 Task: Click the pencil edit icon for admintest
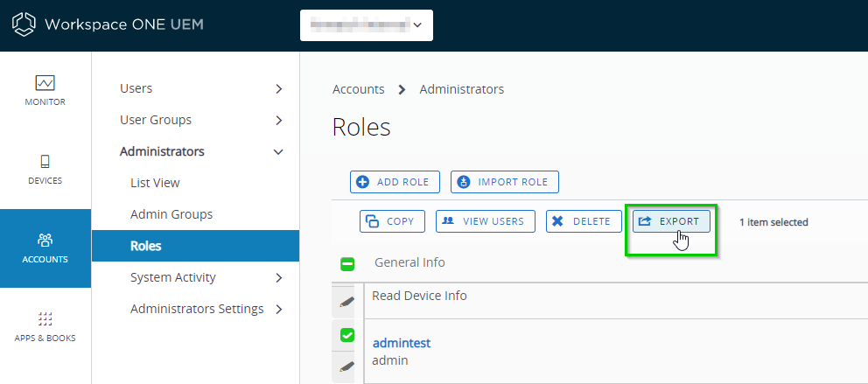(x=346, y=366)
